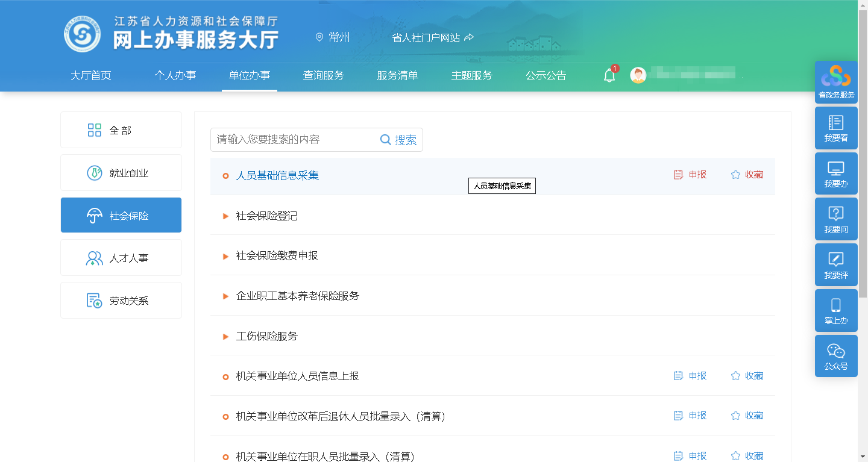Open the 查询服务 navigation tab
The image size is (868, 462).
pos(323,75)
